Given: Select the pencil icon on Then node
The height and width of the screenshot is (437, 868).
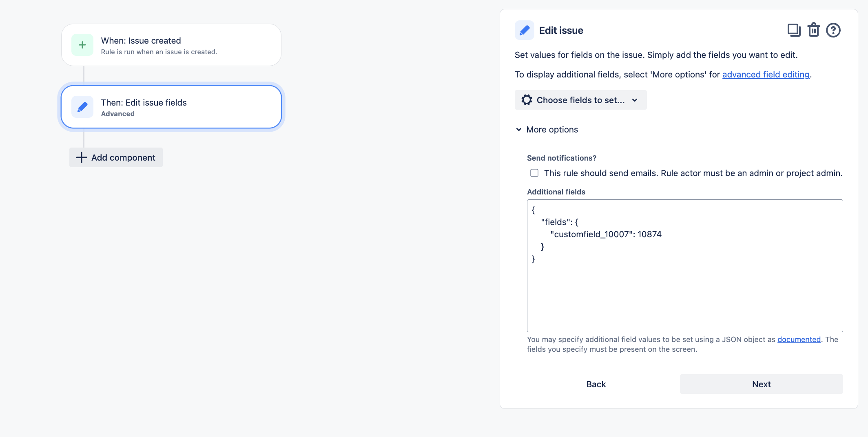Looking at the screenshot, I should click(82, 107).
